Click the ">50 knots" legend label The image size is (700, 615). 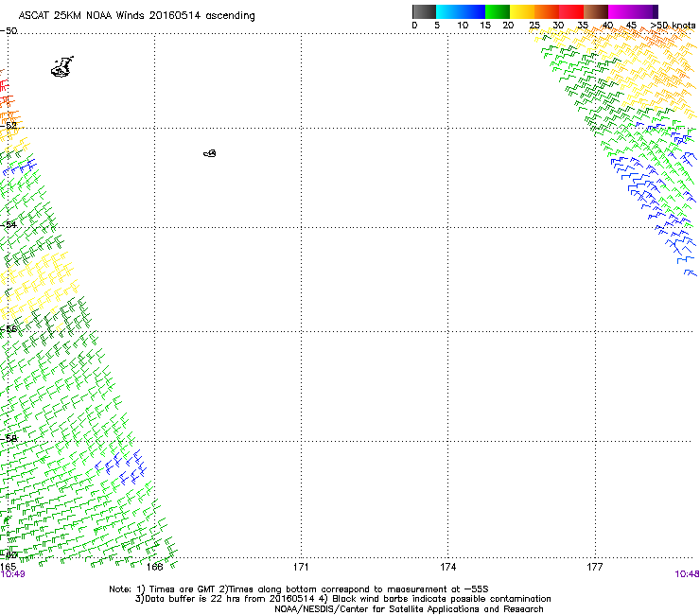pos(673,26)
